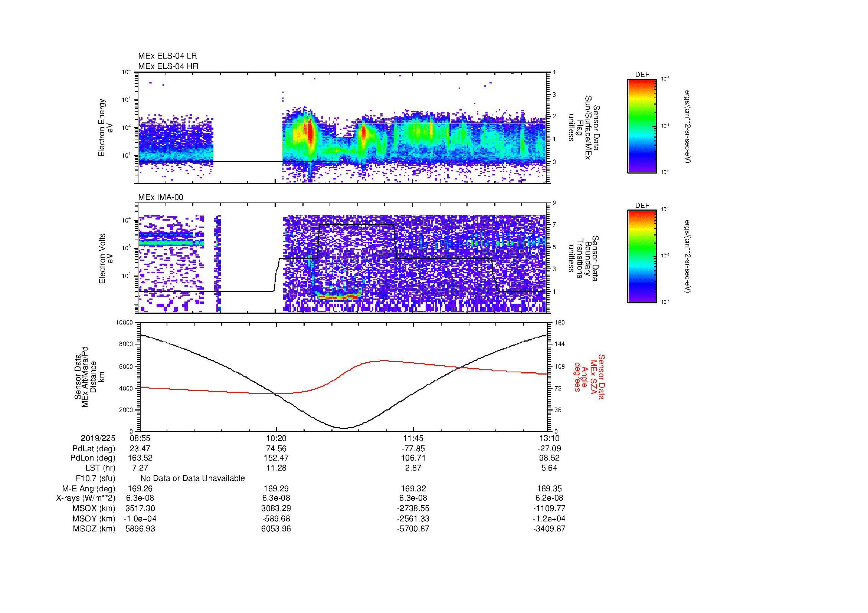Click MSOY value -1.2e+04
The width and height of the screenshot is (868, 613).
tap(549, 518)
